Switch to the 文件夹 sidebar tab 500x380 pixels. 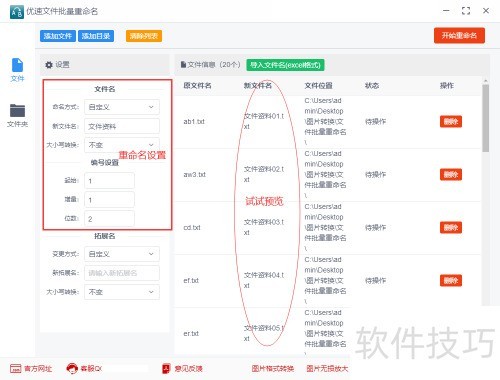(x=17, y=115)
